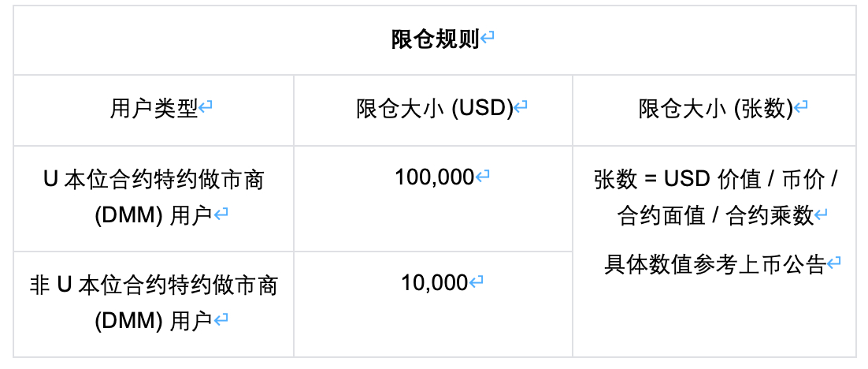Click the 合约面值 / 合约乘数 text line
Viewport: 868px width, 369px height.
(x=715, y=215)
